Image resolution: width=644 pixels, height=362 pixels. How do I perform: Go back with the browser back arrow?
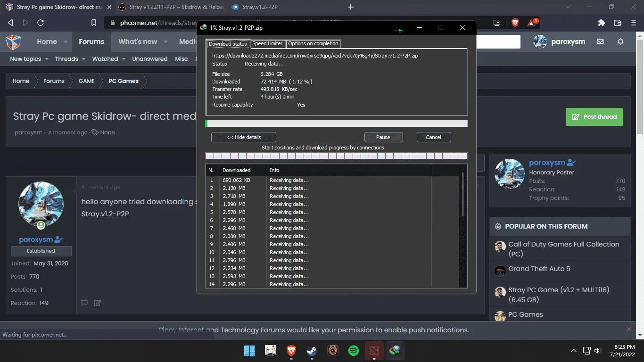tap(10, 23)
